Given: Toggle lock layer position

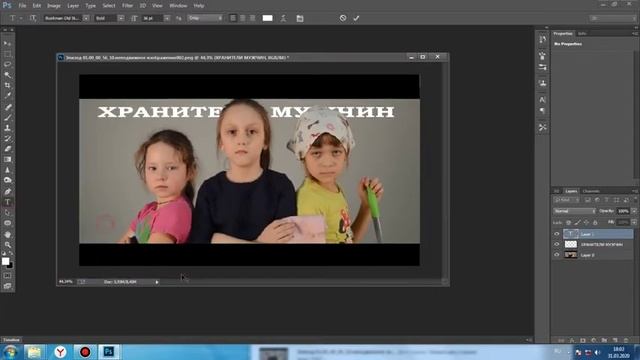Looking at the screenshot, I should pyautogui.click(x=586, y=222).
